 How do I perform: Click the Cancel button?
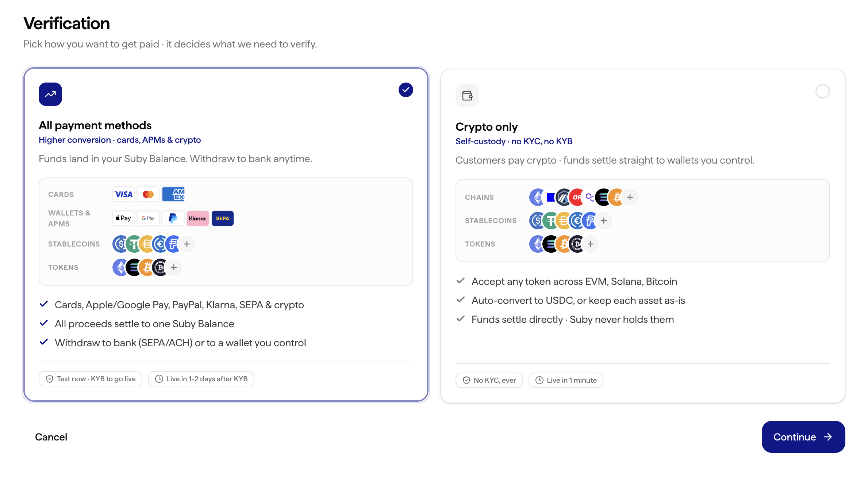click(51, 437)
